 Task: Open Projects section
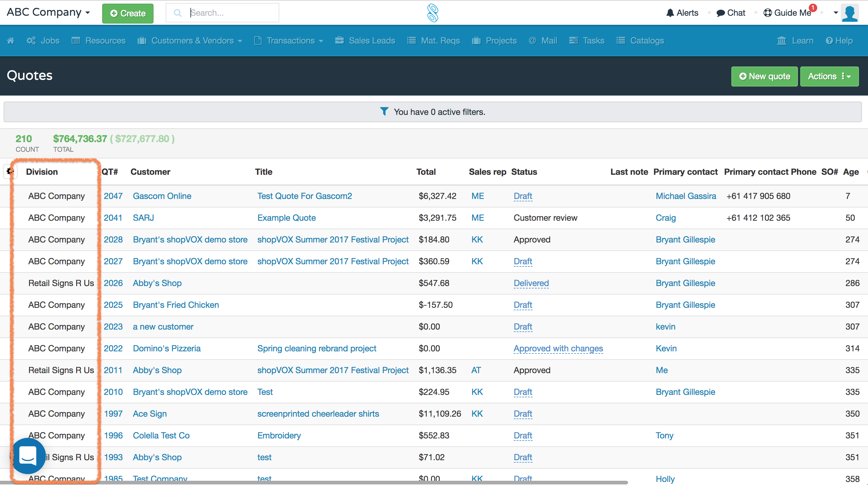[x=494, y=41]
